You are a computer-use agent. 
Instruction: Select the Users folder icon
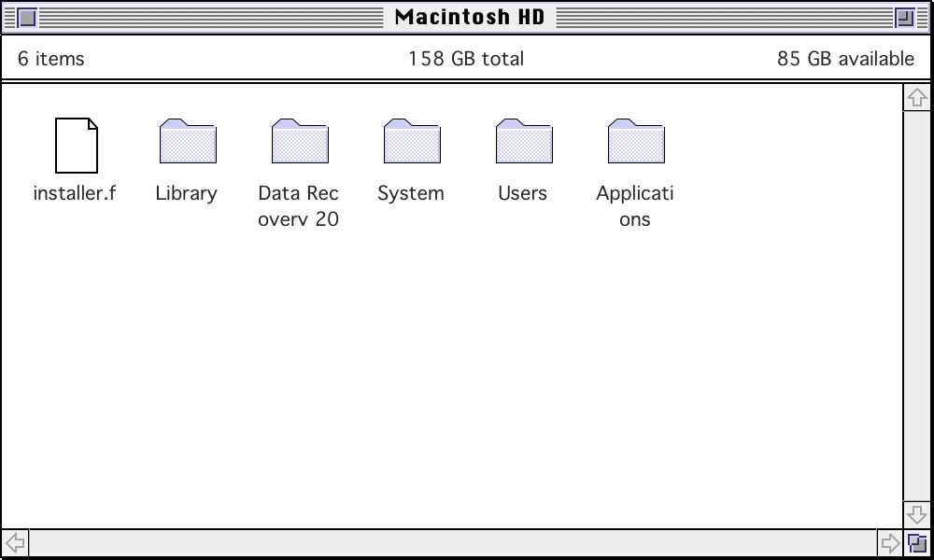tap(524, 141)
